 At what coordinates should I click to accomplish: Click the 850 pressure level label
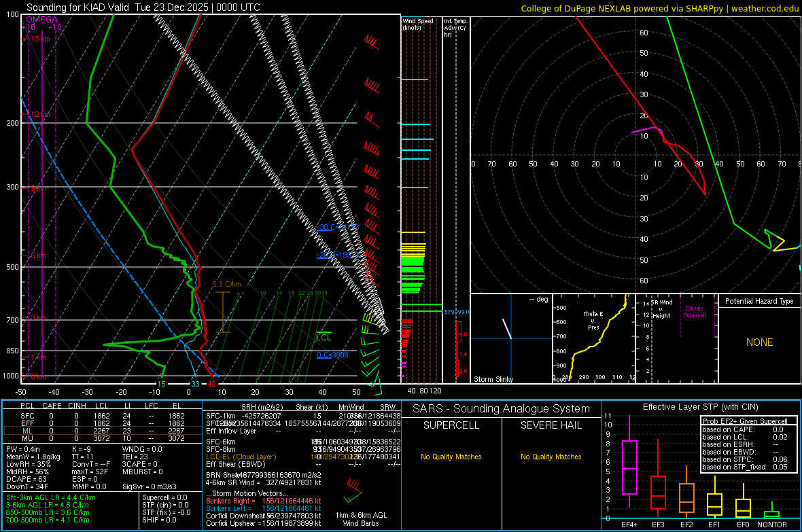point(12,351)
